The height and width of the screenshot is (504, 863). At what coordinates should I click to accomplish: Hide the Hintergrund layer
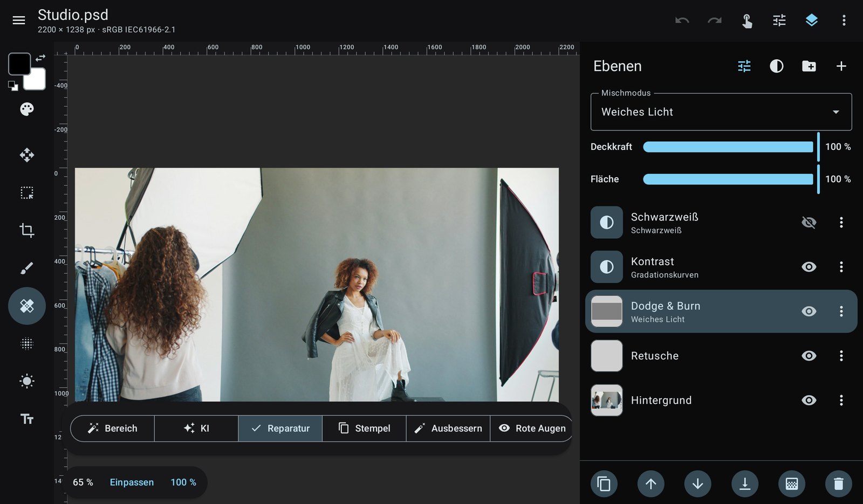point(809,400)
